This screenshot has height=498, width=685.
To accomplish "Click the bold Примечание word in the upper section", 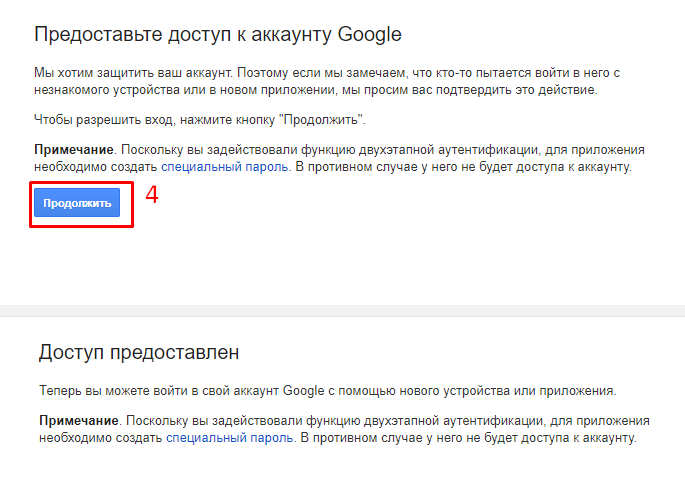I will tap(74, 150).
